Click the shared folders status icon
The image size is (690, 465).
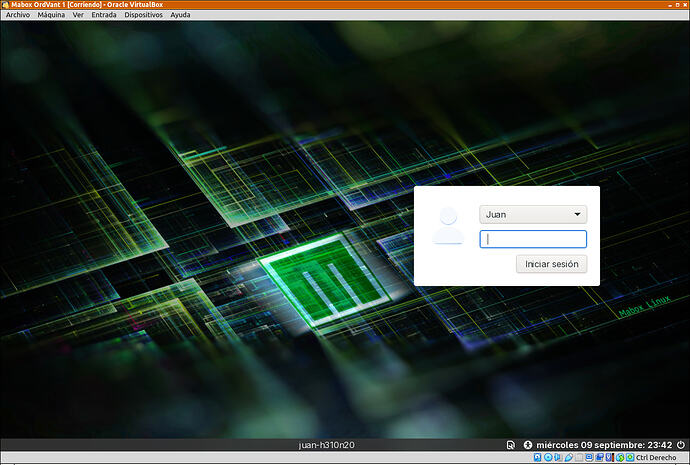click(x=579, y=458)
